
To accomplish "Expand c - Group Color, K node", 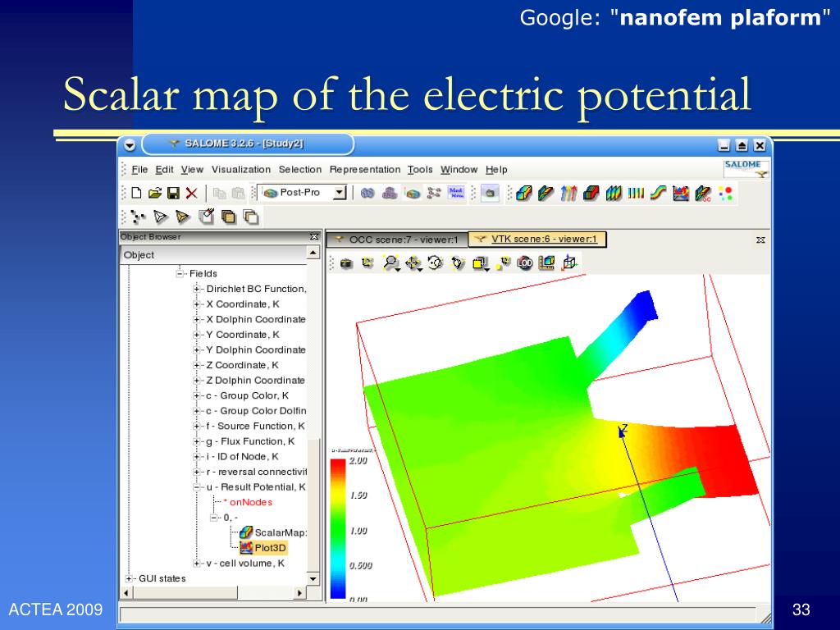I will [197, 396].
